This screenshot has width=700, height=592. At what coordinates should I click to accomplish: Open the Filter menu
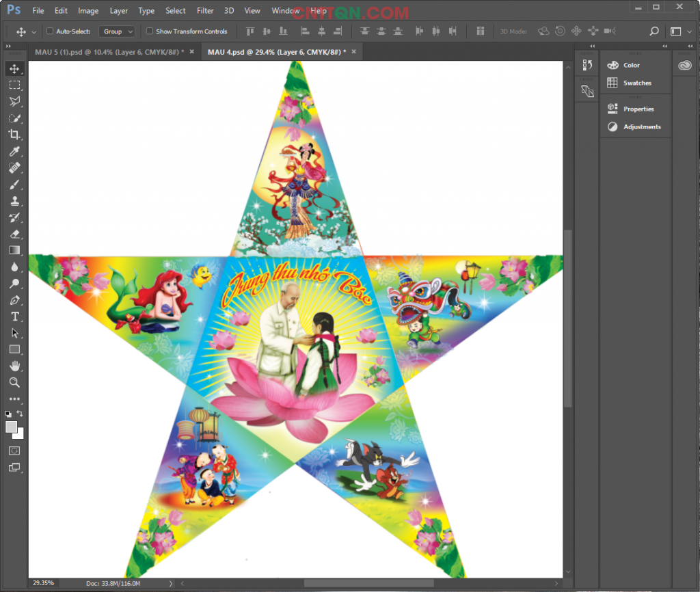point(205,11)
